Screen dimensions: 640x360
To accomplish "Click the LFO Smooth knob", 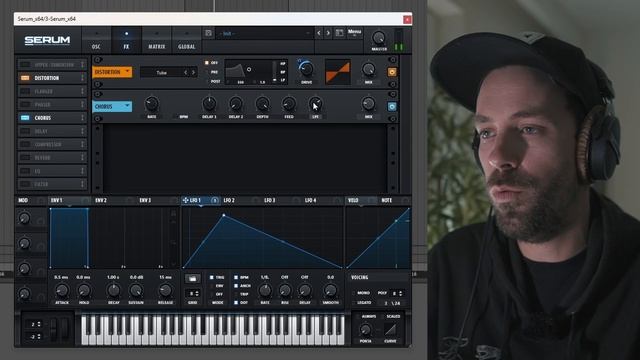I will pyautogui.click(x=330, y=291).
